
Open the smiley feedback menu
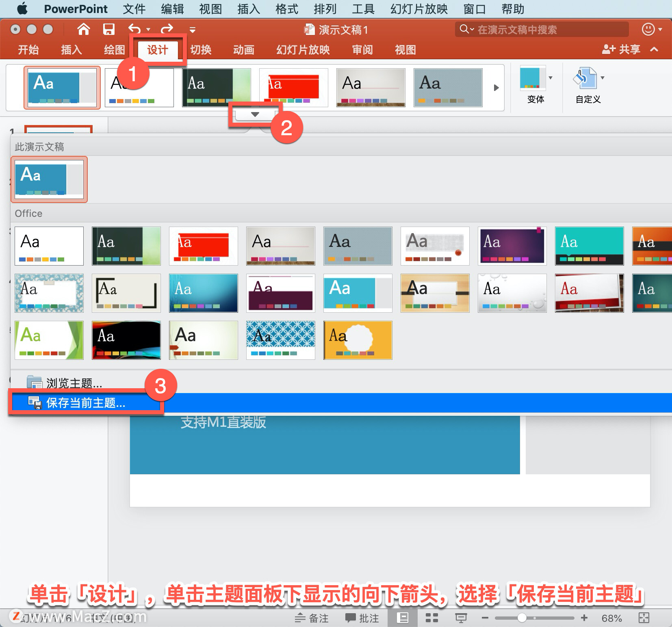652,29
